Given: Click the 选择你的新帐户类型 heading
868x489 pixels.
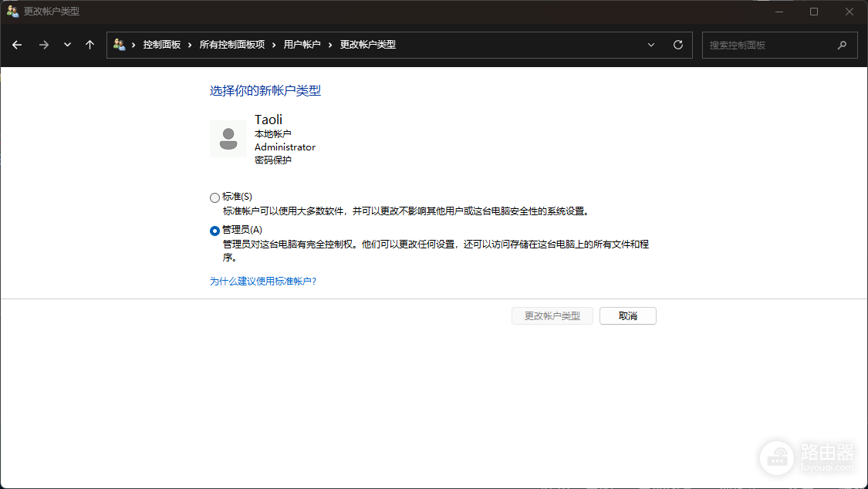Looking at the screenshot, I should (x=265, y=91).
